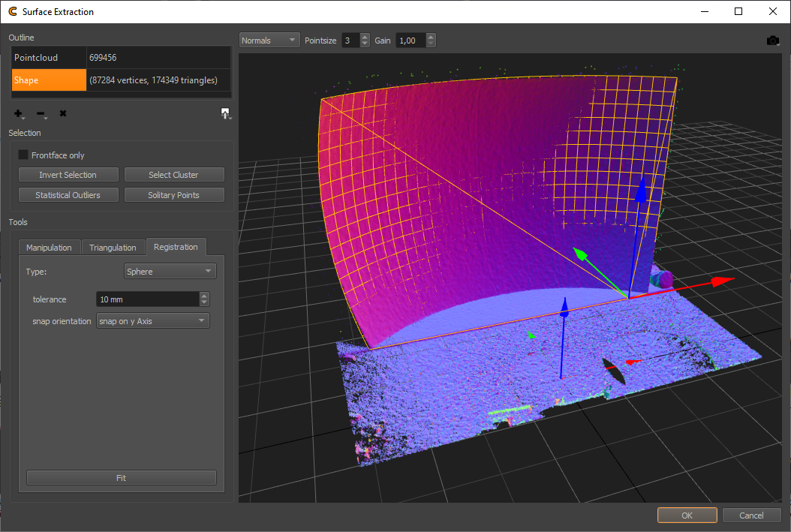Screen dimensions: 791x532
Task: Open the Normals display mode dropdown
Action: [269, 41]
